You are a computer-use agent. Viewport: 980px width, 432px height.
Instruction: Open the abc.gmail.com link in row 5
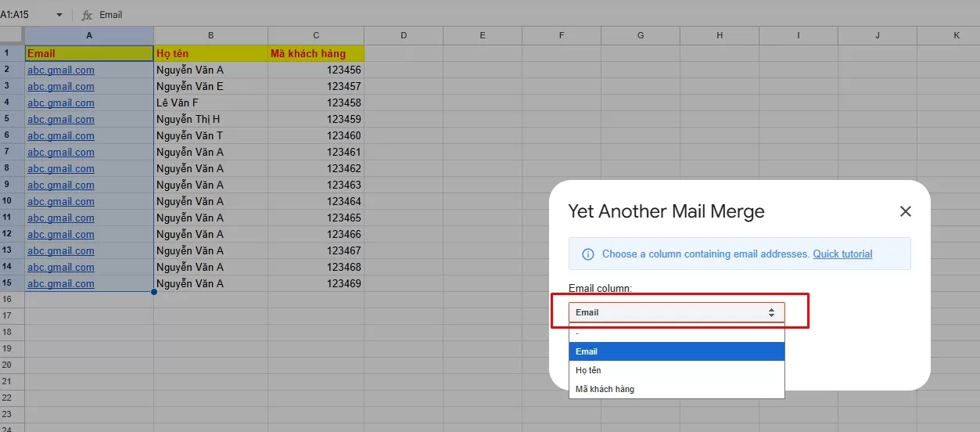(61, 119)
